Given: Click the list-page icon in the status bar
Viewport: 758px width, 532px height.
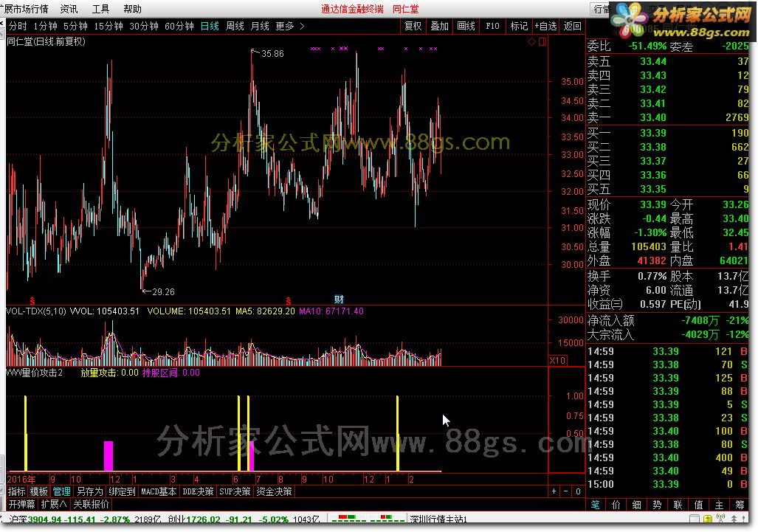Looking at the screenshot, I should coord(695,519).
